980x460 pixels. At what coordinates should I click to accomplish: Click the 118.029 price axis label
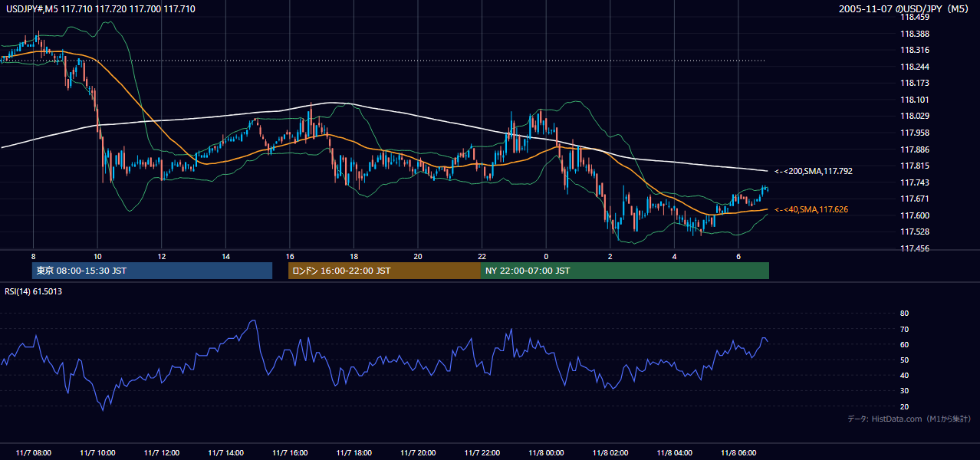pyautogui.click(x=914, y=116)
